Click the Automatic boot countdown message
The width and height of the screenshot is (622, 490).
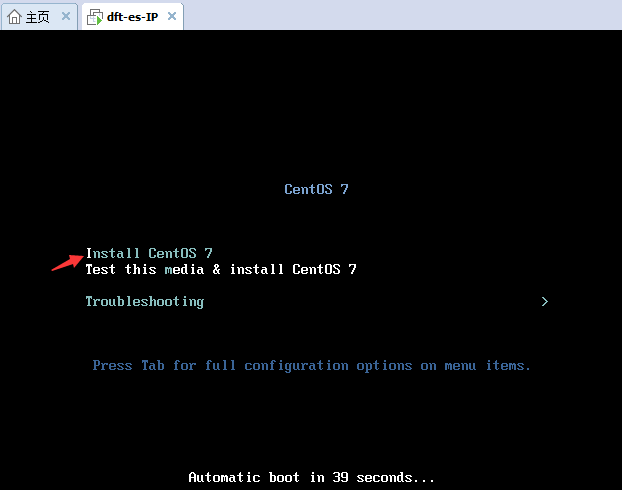311,477
